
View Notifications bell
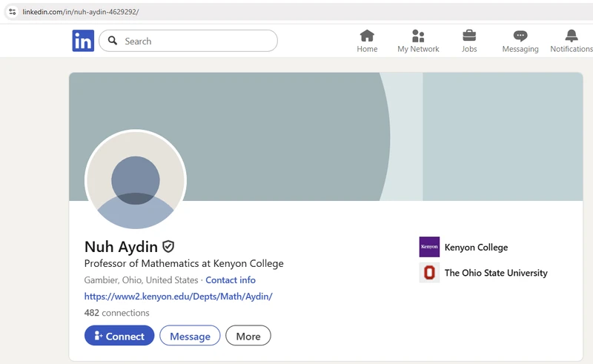point(571,36)
